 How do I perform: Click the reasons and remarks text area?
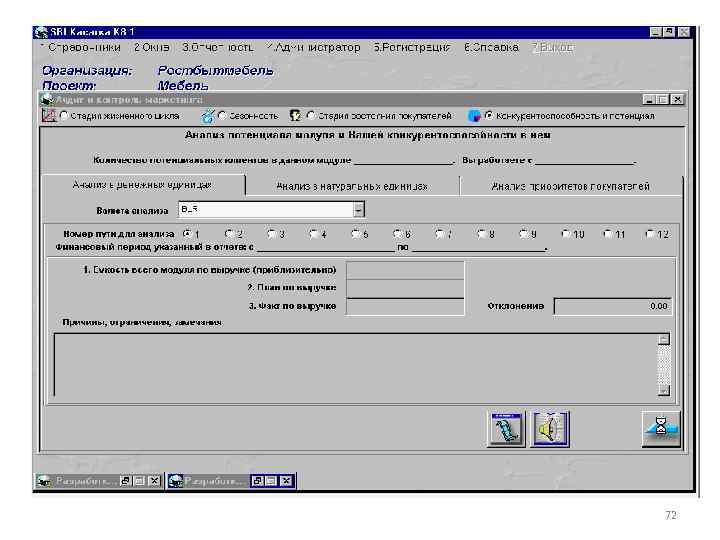(356, 365)
